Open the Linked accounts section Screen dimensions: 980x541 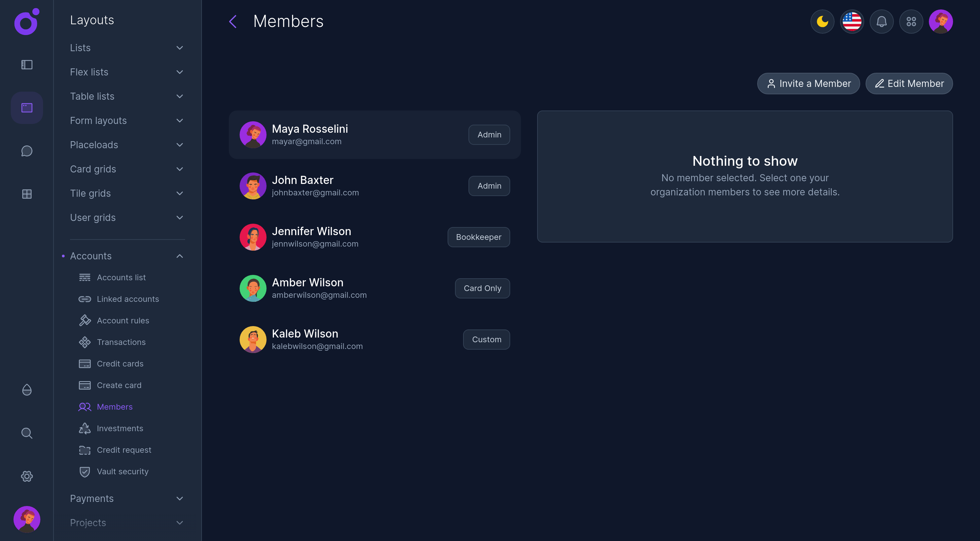pyautogui.click(x=128, y=299)
